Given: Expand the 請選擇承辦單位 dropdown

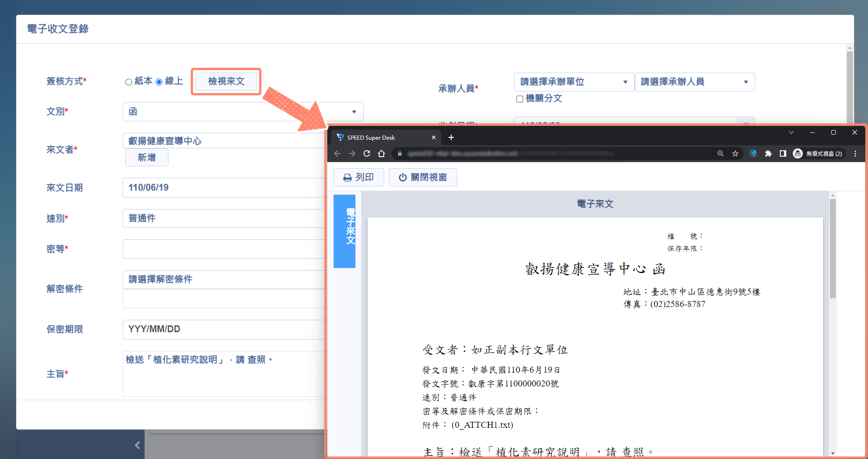Looking at the screenshot, I should pyautogui.click(x=574, y=82).
